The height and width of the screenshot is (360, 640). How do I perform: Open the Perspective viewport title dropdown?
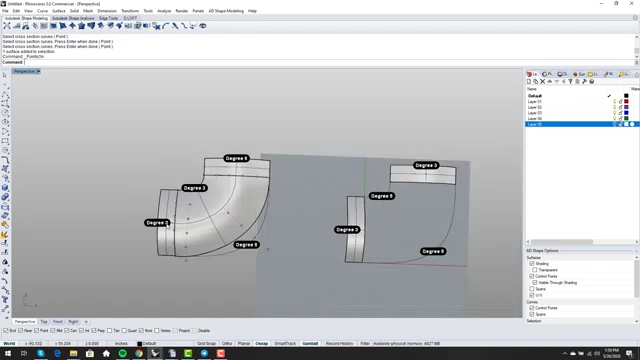38,71
